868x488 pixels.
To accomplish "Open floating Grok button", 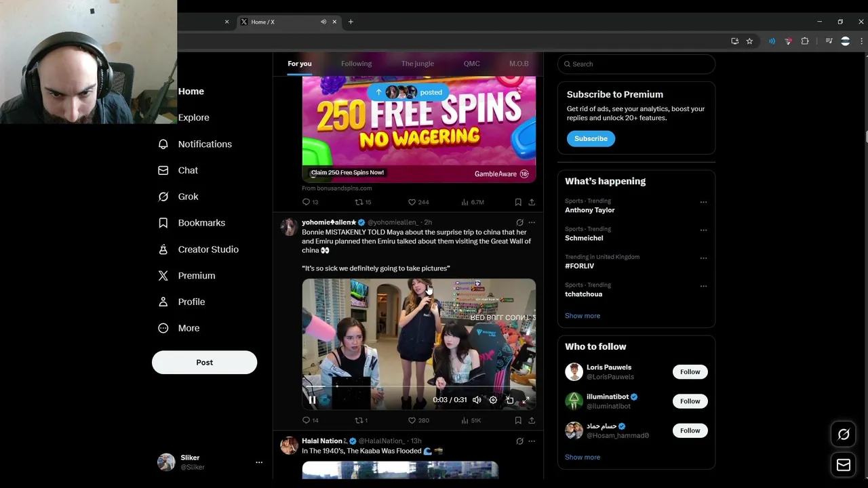I will coord(844,434).
